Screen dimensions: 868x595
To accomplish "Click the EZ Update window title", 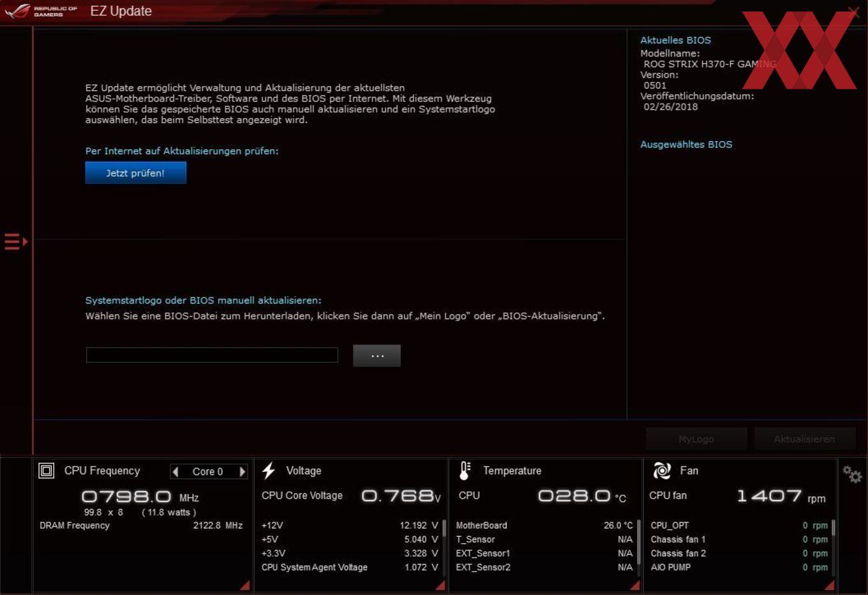I will pyautogui.click(x=121, y=11).
